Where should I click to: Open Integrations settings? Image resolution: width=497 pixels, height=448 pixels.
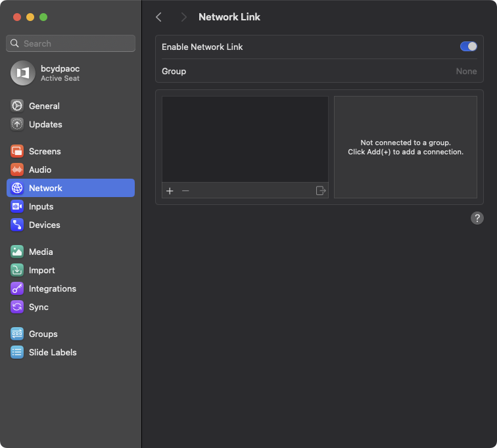coord(52,288)
